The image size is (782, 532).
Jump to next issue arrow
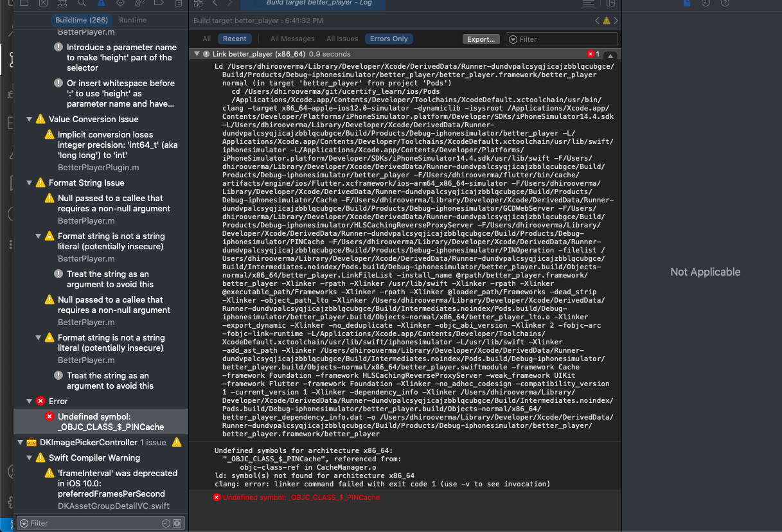(x=616, y=21)
